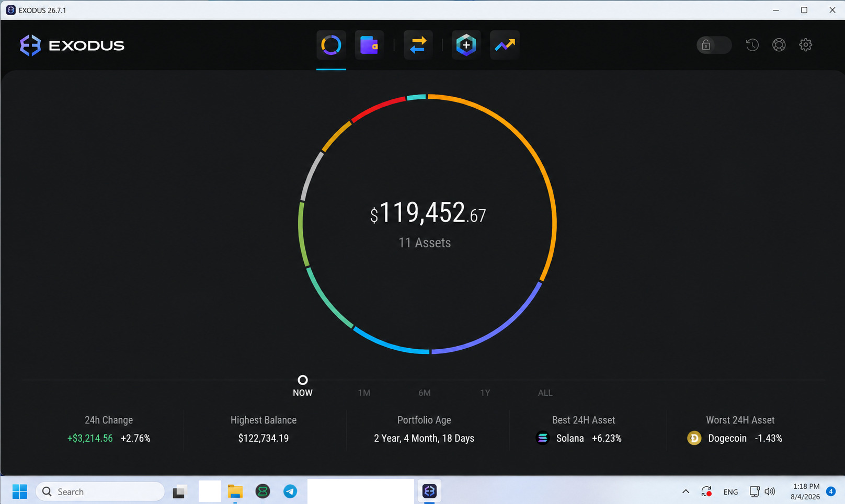This screenshot has width=845, height=504.
Task: Open the backup history clock icon
Action: click(x=752, y=45)
